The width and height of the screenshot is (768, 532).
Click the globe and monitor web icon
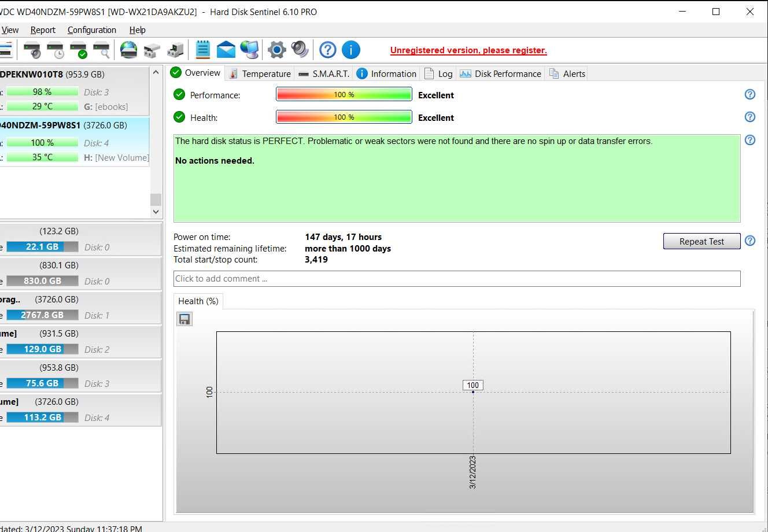[249, 50]
